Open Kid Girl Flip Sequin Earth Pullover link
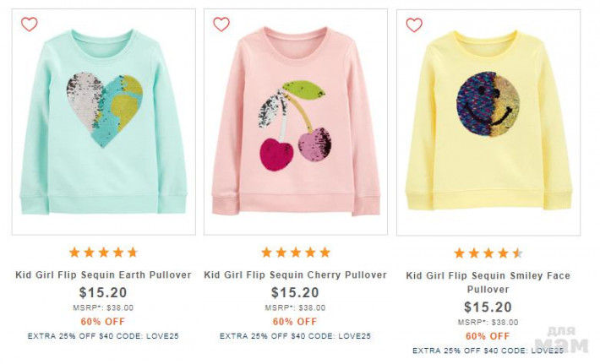Viewport: 600px width, 364px height. click(103, 275)
